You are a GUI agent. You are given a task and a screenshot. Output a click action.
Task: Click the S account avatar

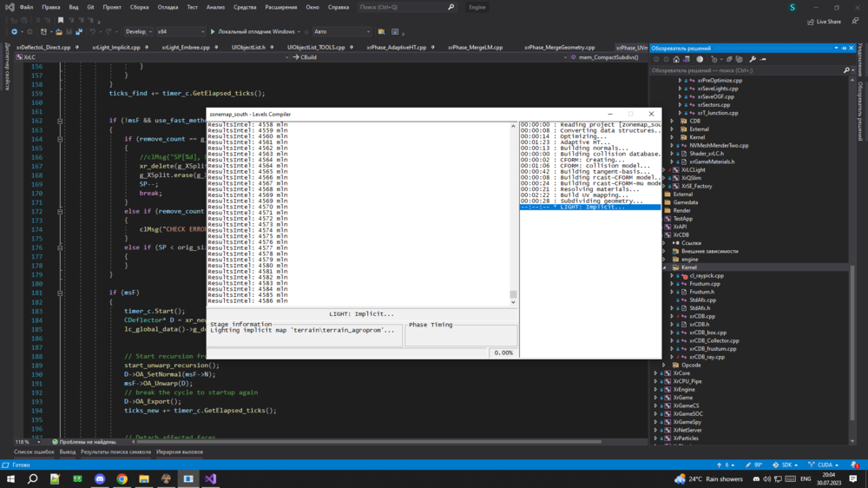tap(792, 7)
